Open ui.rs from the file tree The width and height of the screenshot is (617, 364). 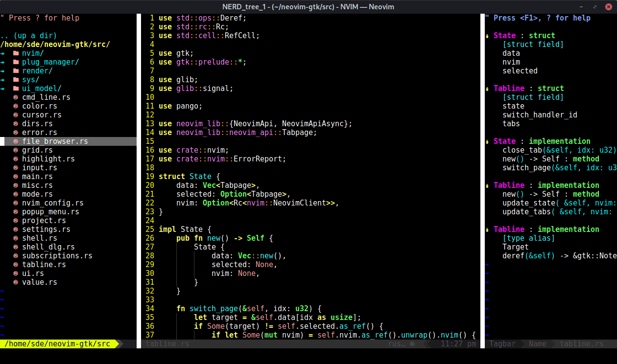pos(33,273)
